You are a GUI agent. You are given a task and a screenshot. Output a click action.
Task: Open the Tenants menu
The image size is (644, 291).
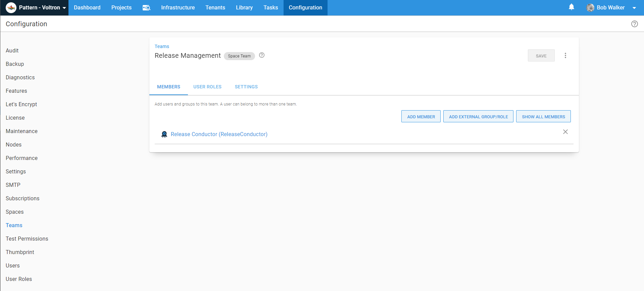pos(215,8)
